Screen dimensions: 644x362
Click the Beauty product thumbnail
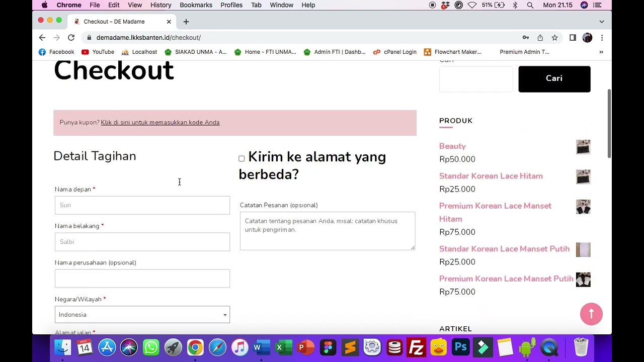coord(583,147)
